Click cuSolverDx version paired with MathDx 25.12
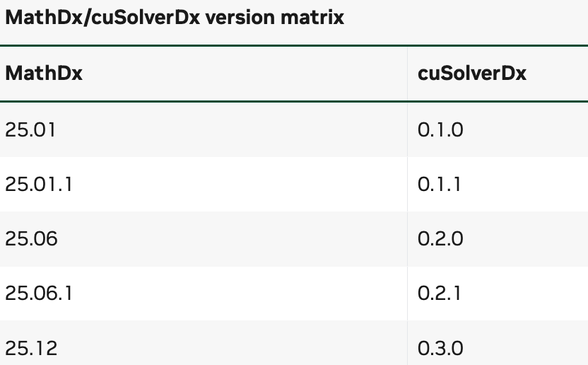588x365 pixels. click(440, 348)
